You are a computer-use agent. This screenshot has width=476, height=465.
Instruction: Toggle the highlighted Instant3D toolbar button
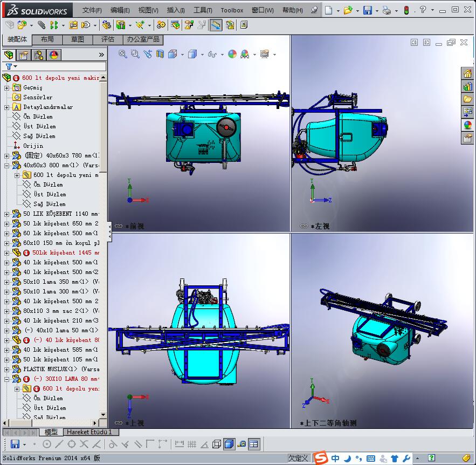click(x=216, y=25)
